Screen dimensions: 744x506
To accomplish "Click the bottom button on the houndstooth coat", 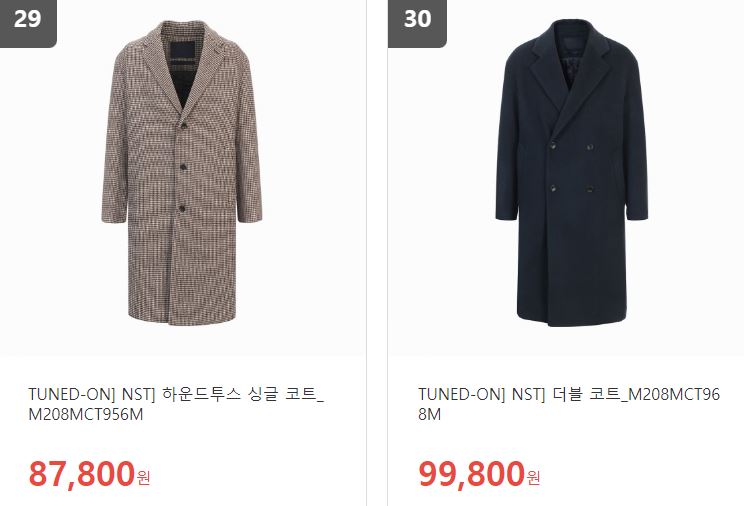I will [182, 208].
